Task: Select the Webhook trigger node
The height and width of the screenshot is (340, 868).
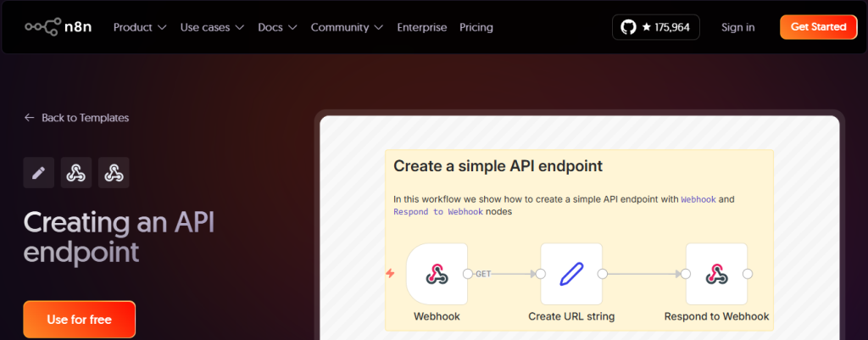Action: point(437,274)
